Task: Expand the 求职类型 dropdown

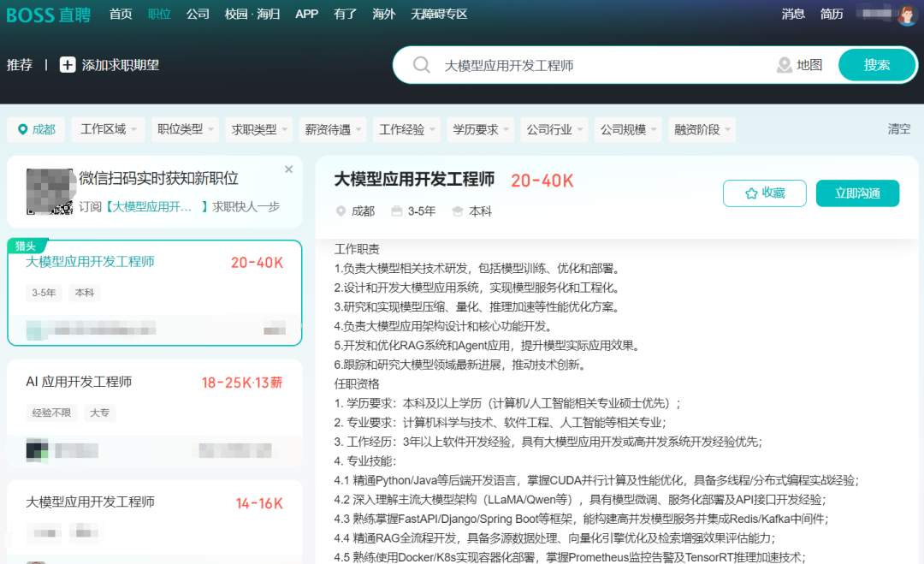Action: [x=259, y=129]
